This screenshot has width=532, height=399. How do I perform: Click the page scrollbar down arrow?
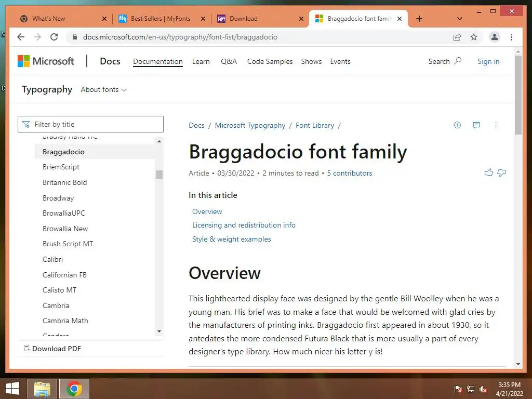518,364
